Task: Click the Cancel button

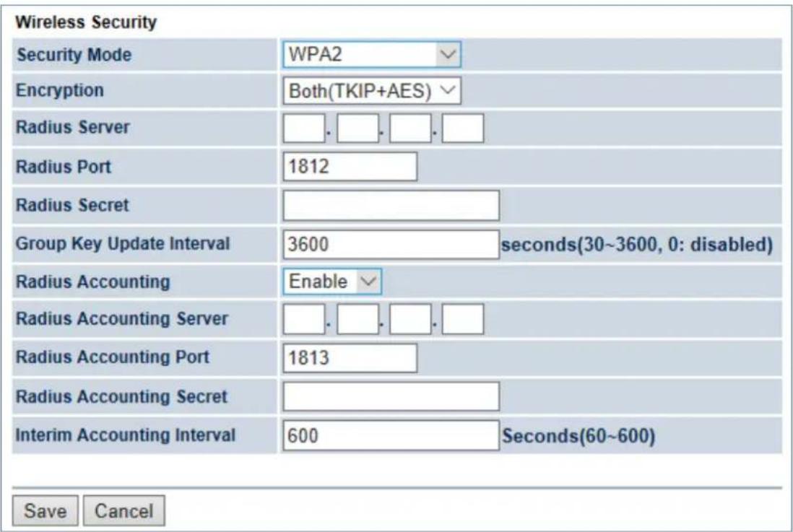Action: (x=124, y=511)
